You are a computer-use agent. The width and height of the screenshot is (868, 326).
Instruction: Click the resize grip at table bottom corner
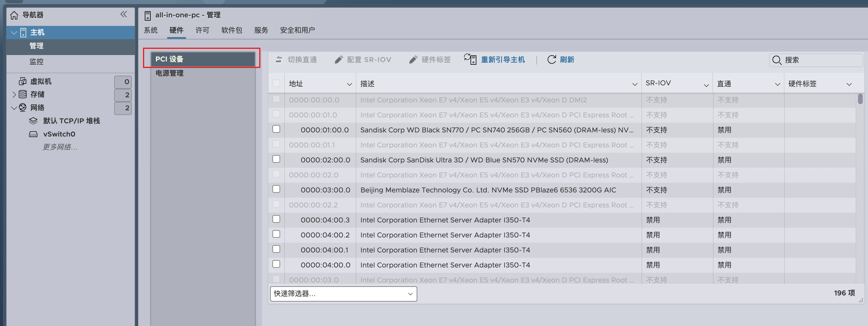(x=861, y=300)
